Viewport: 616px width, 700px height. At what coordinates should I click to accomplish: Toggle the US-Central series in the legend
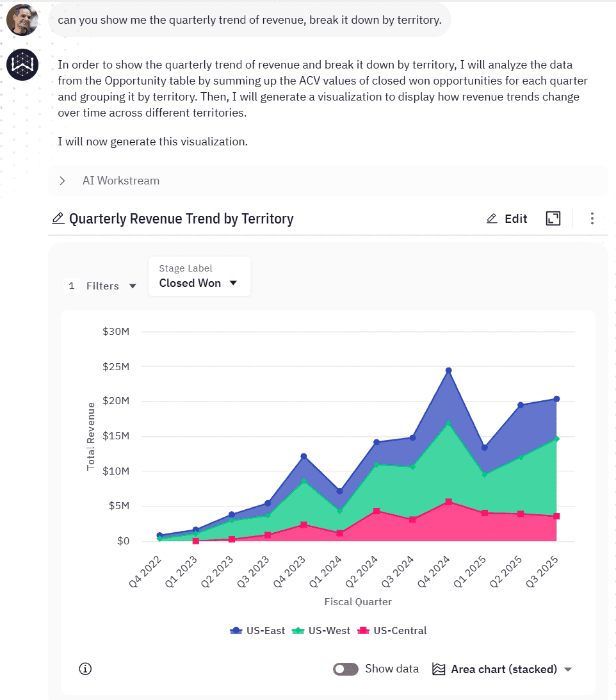point(391,630)
